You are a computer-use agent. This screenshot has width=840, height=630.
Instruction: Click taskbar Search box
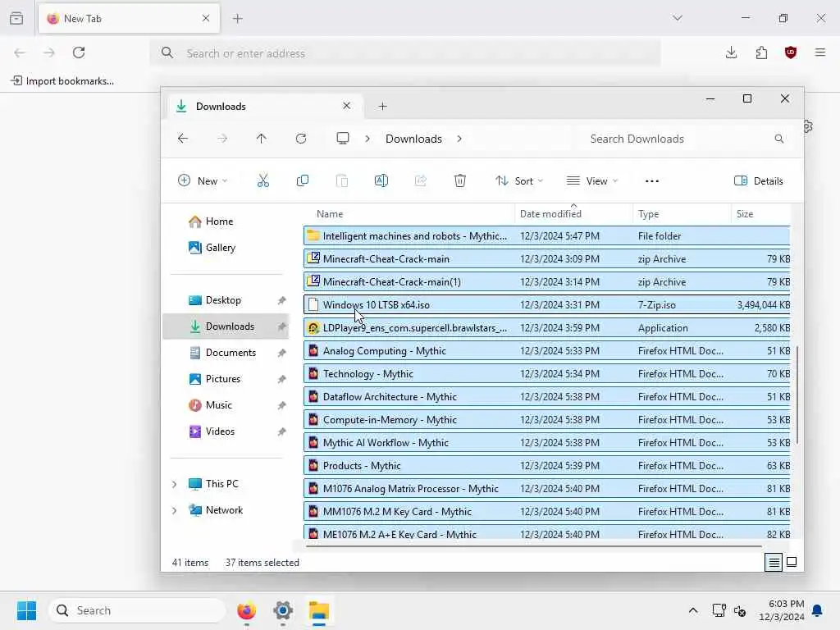pos(137,610)
